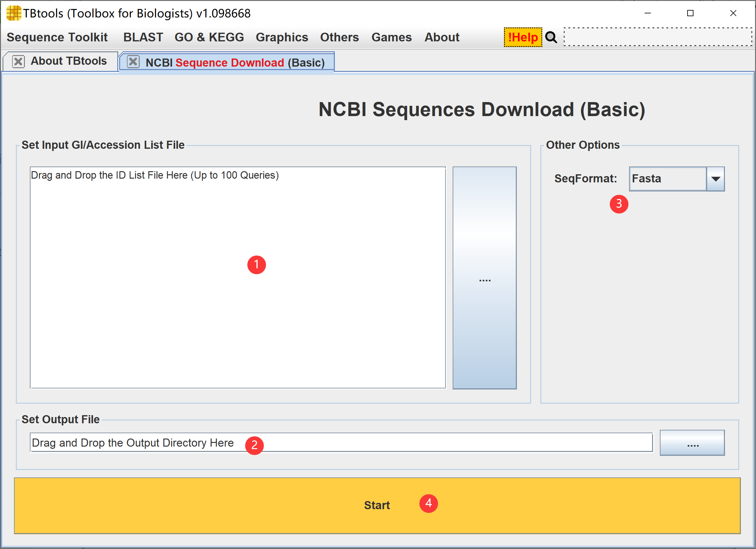Close the About TBtools tab

pos(18,62)
